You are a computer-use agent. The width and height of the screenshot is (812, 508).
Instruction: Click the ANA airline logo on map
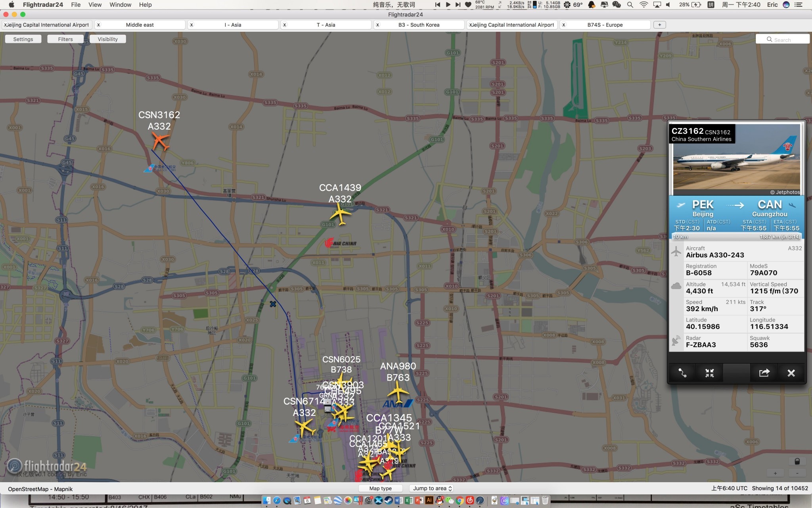pos(398,404)
